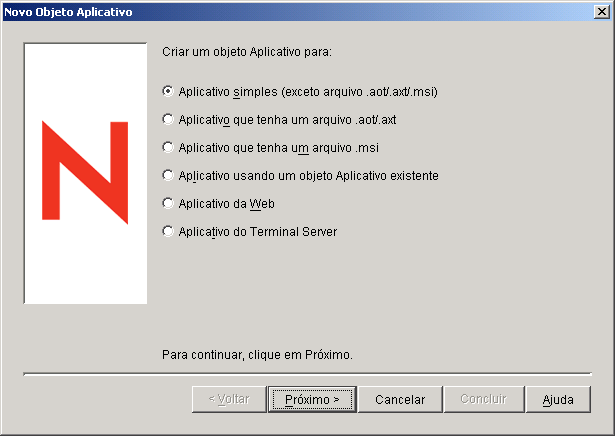This screenshot has height=436, width=615.
Task: Click the red Novell N logo image
Action: tap(85, 173)
